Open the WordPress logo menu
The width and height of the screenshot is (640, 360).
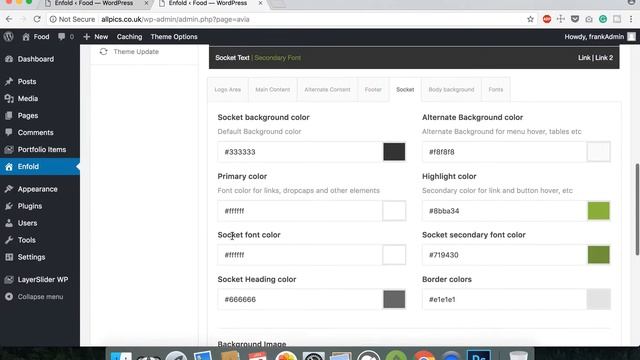point(9,37)
